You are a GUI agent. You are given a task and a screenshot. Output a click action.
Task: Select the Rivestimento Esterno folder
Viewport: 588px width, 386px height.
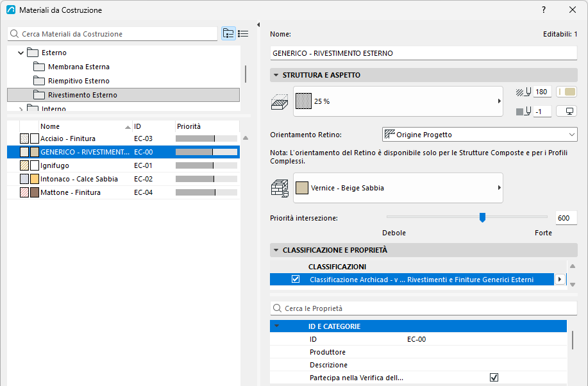tap(123, 95)
